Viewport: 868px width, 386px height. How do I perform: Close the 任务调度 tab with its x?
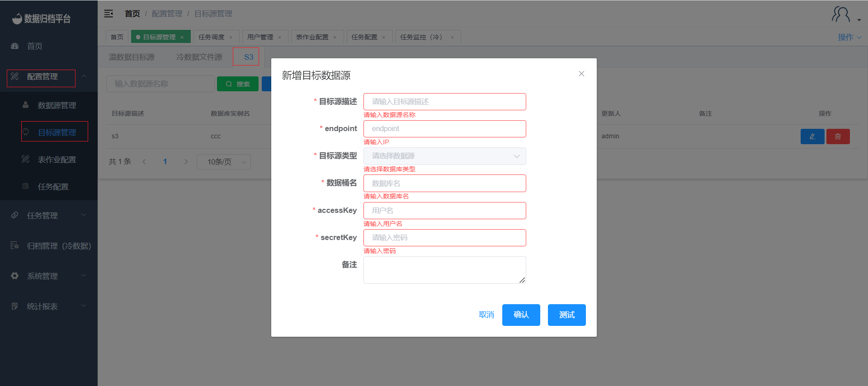(x=231, y=37)
